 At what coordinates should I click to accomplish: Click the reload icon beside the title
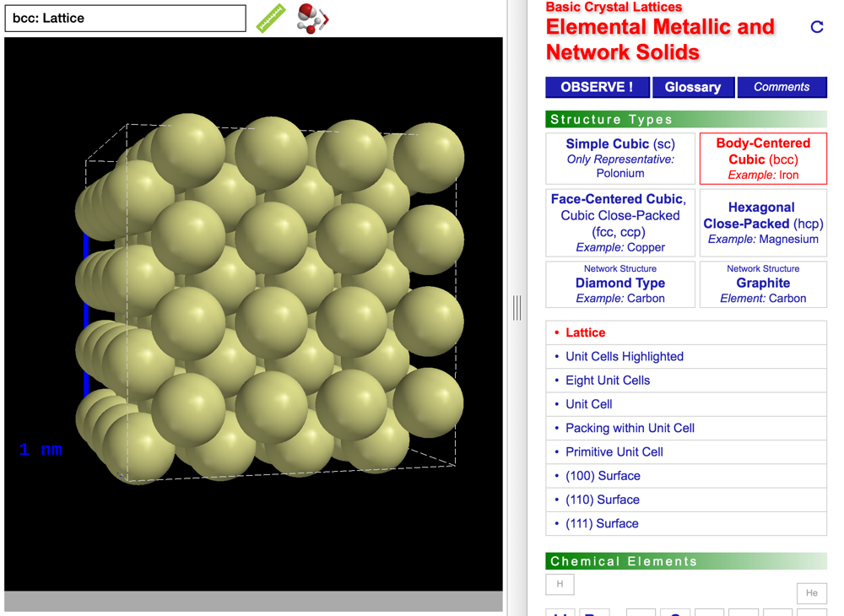(816, 27)
